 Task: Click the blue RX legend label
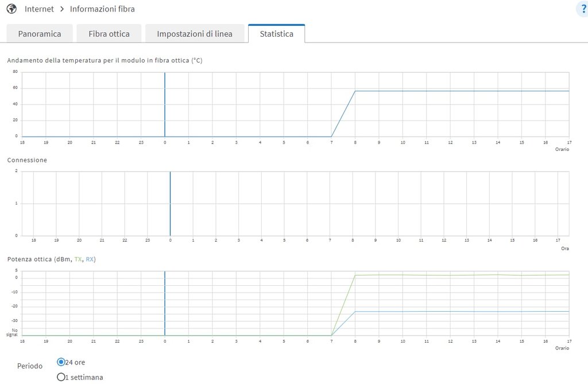(90, 259)
